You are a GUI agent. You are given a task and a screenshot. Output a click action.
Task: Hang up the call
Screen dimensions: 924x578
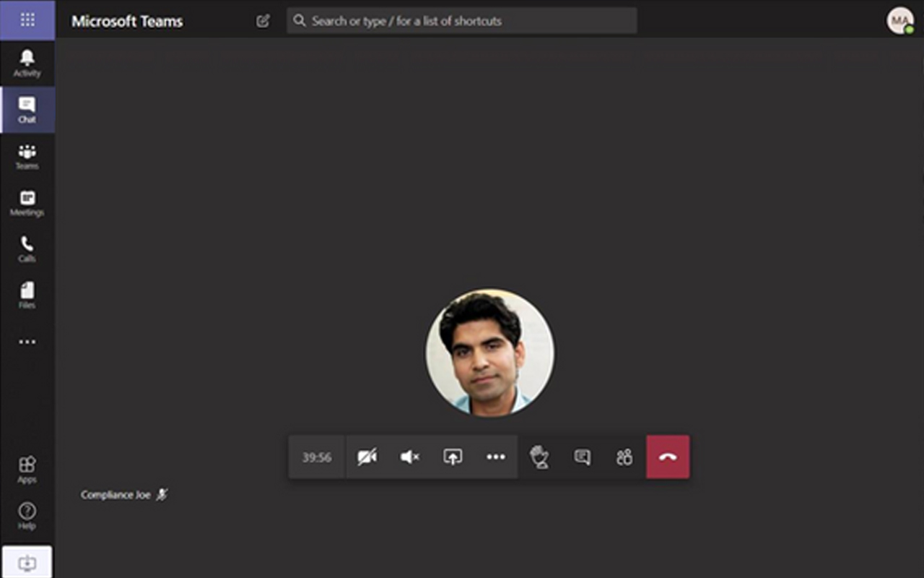click(668, 457)
